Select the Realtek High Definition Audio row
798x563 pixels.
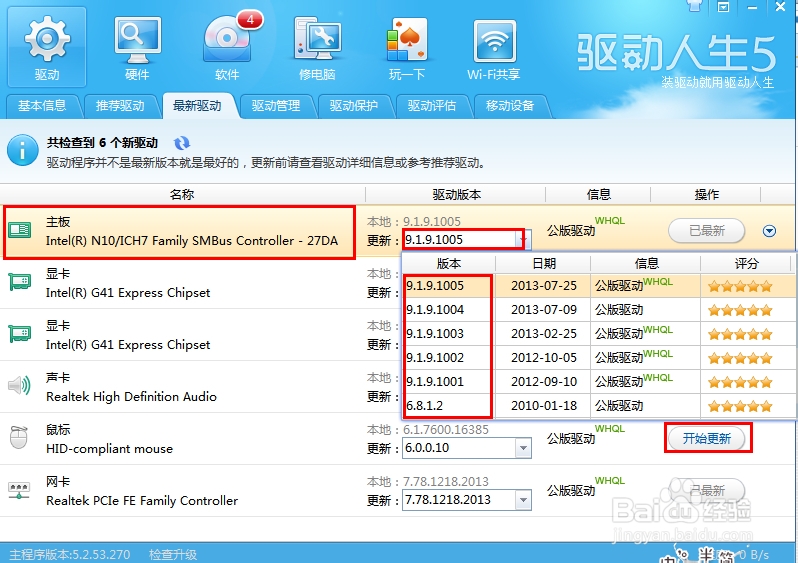(x=399, y=387)
